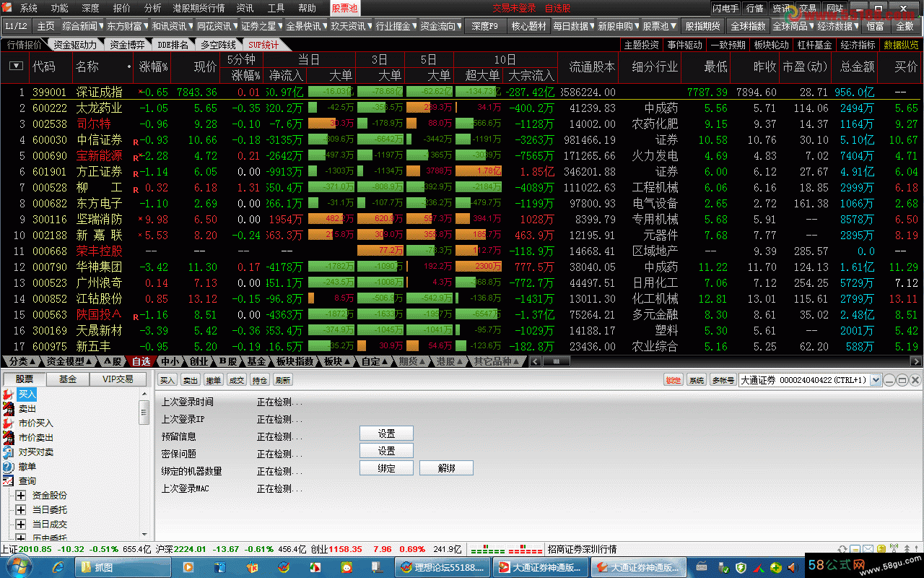The height and width of the screenshot is (578, 924).
Task: Open the 经济数据 dropdown
Action: coord(838,26)
